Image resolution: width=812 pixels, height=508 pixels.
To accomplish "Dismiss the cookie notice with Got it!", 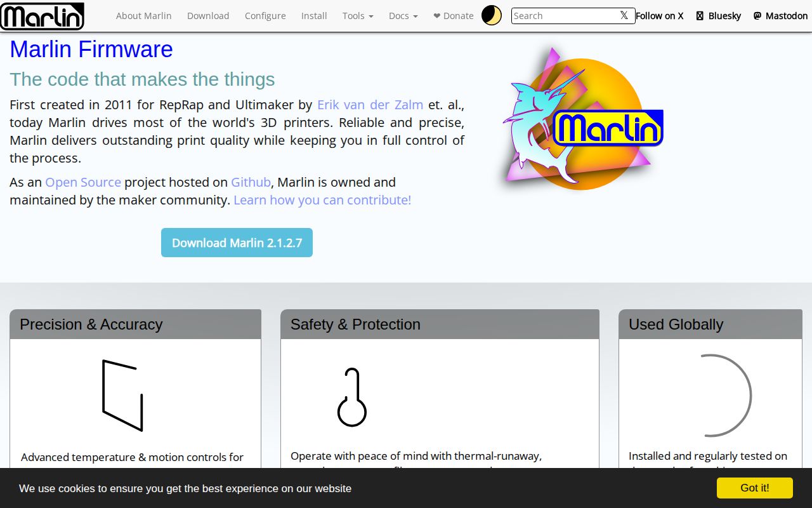I will coord(754,488).
